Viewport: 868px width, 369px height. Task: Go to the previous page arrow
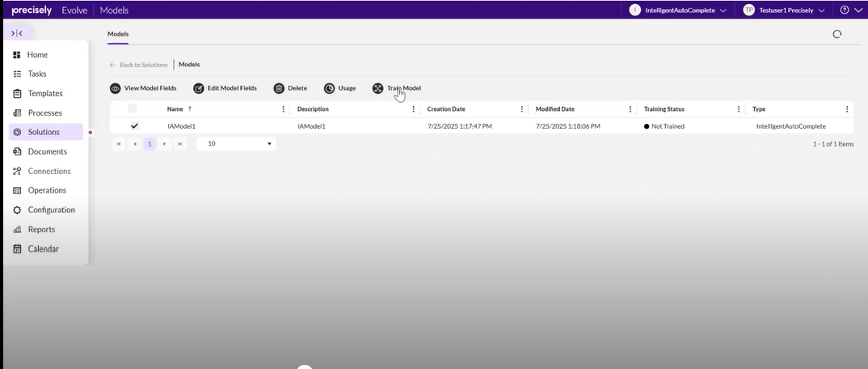point(134,144)
